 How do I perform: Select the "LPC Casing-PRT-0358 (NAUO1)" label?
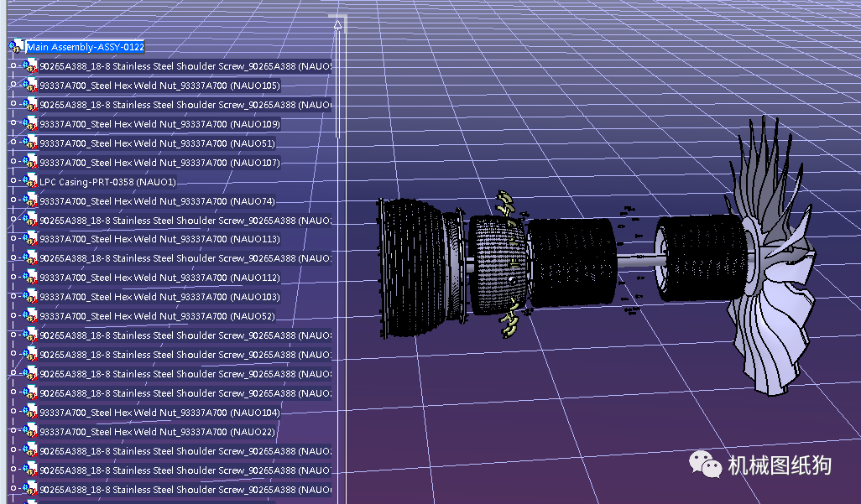pos(107,182)
